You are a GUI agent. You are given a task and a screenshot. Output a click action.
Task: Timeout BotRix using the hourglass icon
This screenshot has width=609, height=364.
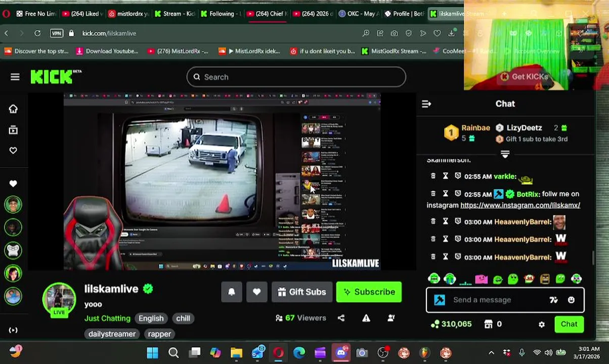tap(445, 194)
